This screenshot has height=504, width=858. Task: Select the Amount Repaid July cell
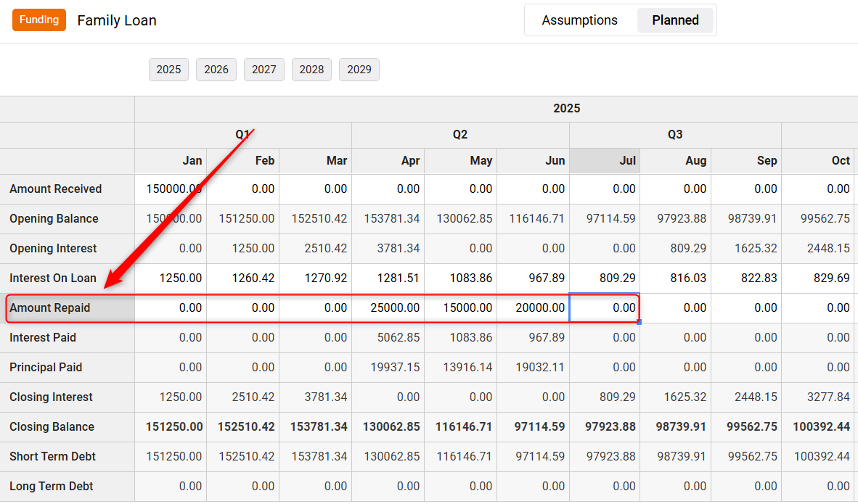click(605, 307)
